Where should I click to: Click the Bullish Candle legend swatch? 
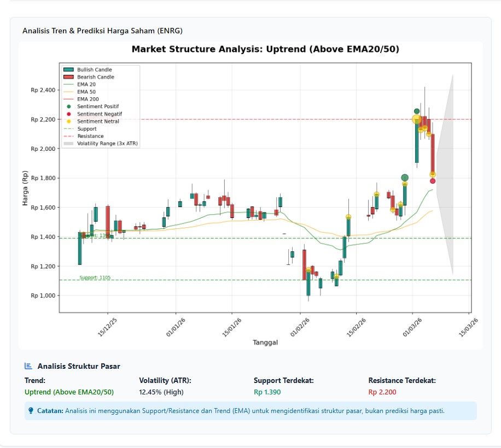[68, 69]
